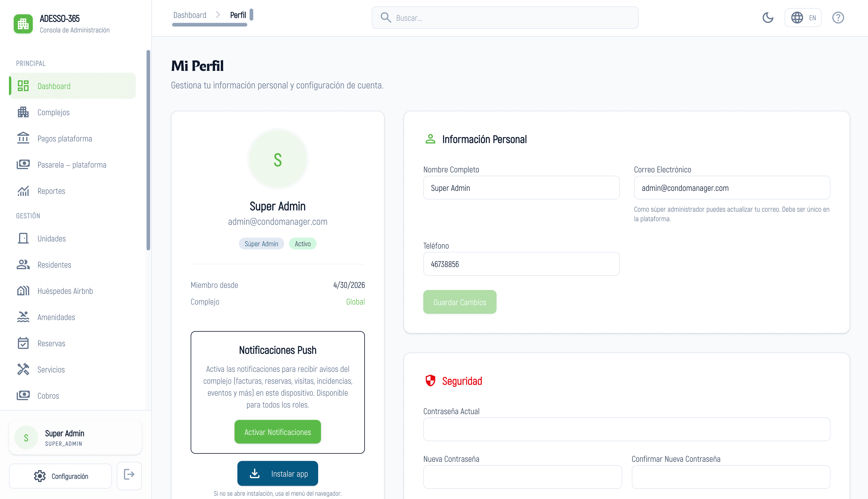Click the Cobros money icon
This screenshot has width=868, height=499.
point(23,395)
